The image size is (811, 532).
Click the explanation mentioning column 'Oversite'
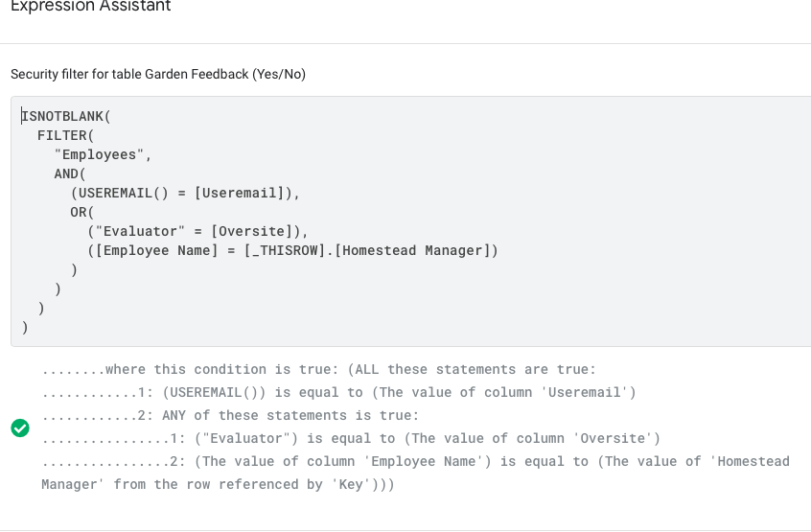tap(351, 438)
